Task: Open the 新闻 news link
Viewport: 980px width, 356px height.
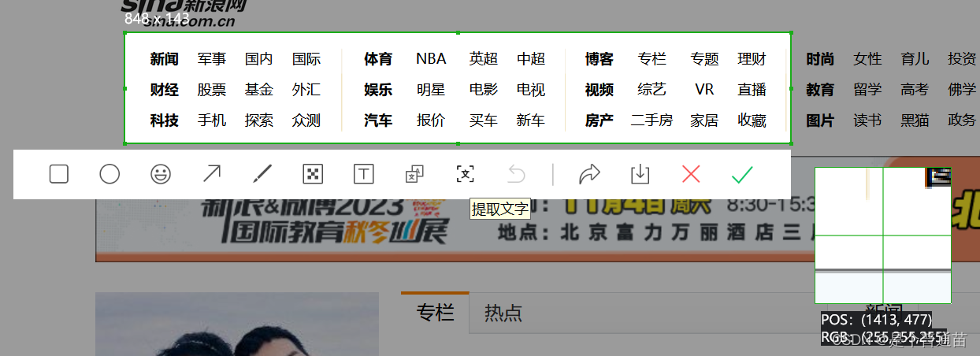Action: click(165, 59)
